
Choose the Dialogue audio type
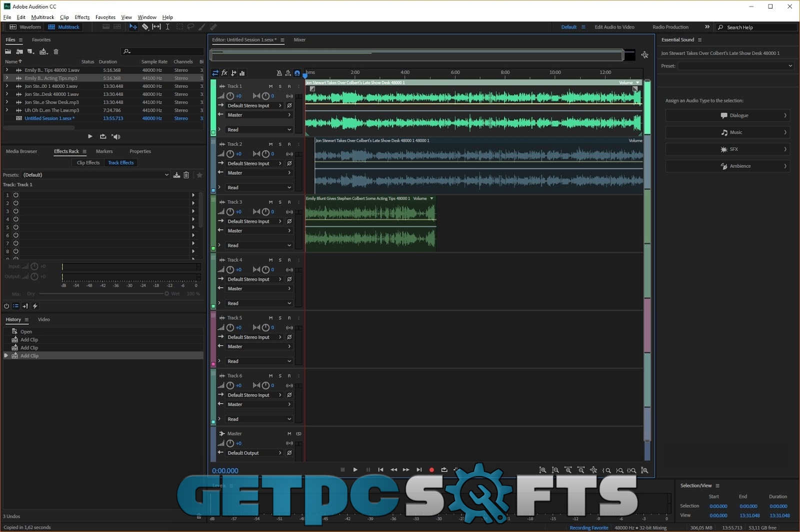[x=727, y=115]
